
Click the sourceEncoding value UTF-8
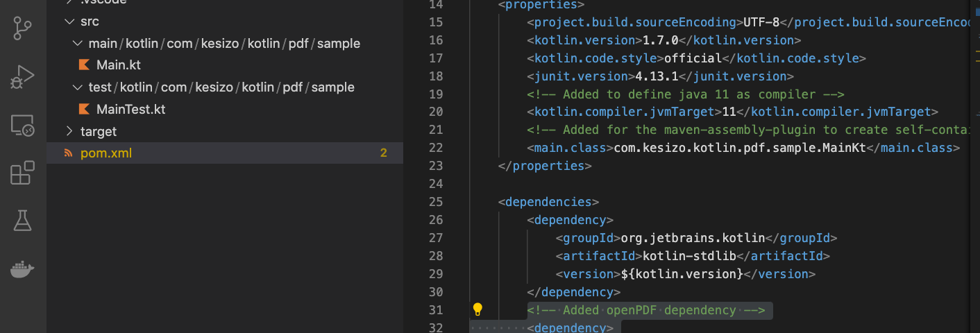pyautogui.click(x=761, y=22)
